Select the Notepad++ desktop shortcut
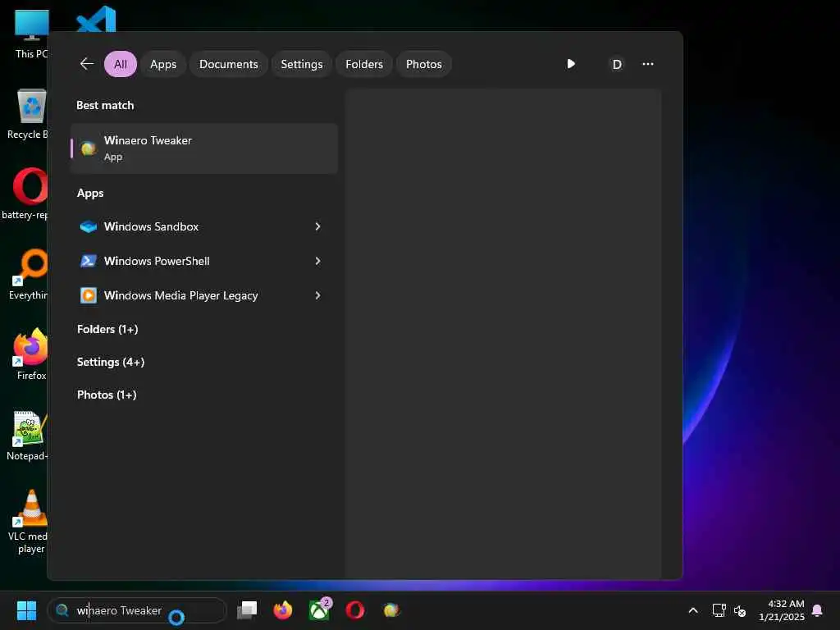The width and height of the screenshot is (840, 630). (28, 436)
